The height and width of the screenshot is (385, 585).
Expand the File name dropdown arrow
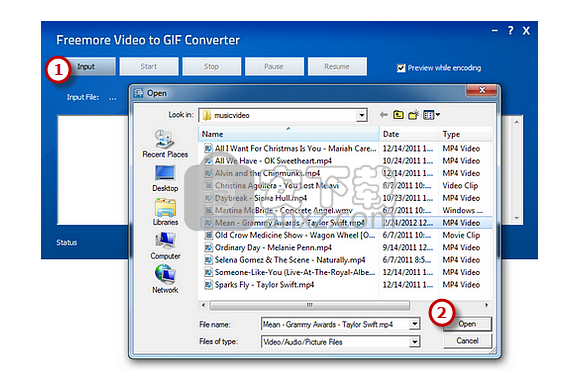coord(414,324)
